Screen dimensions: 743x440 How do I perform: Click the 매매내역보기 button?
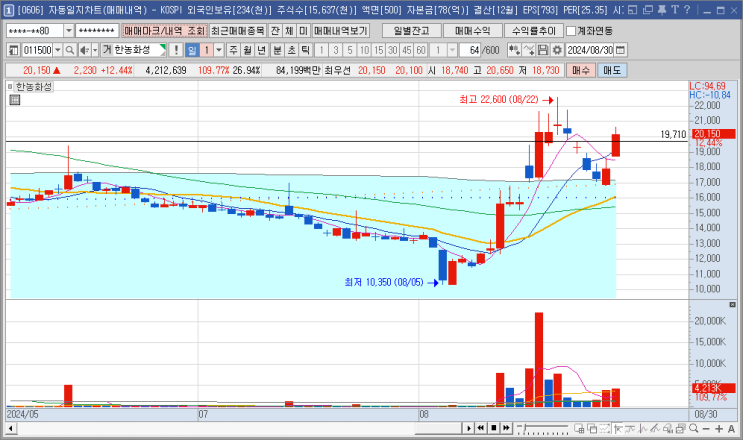(340, 31)
